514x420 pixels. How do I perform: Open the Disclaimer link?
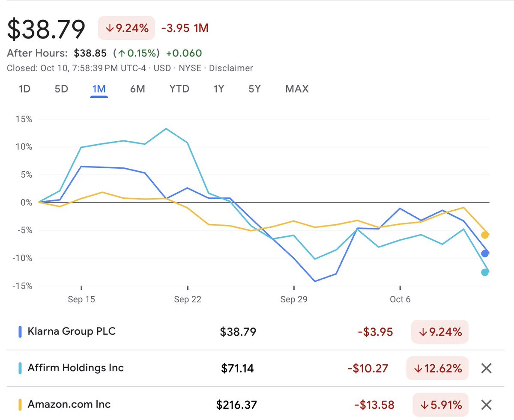[231, 68]
